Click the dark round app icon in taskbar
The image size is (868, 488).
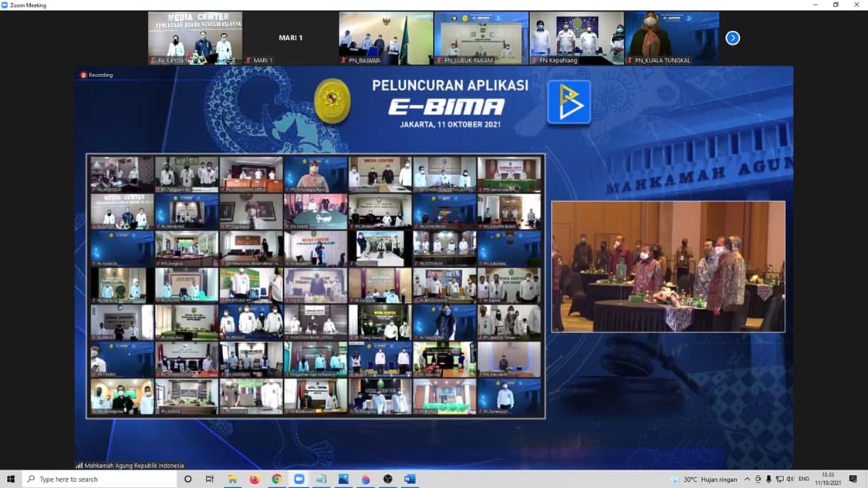387,480
